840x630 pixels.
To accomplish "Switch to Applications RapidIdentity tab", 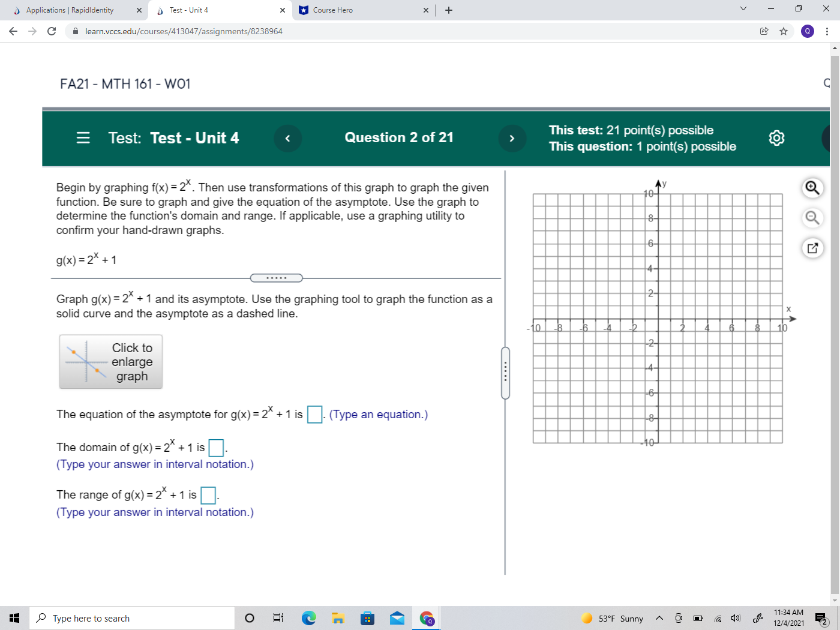I will pos(70,10).
